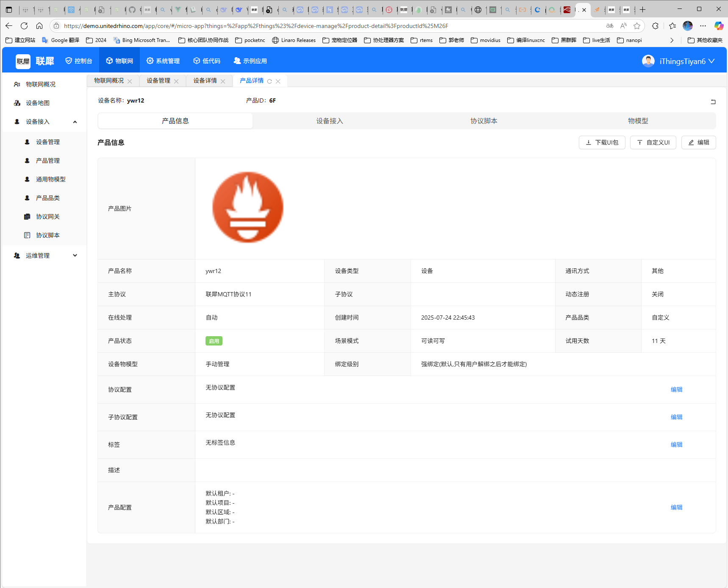Screen dimensions: 728x588
Task: Open 系统管理 in top navigation
Action: coord(163,61)
